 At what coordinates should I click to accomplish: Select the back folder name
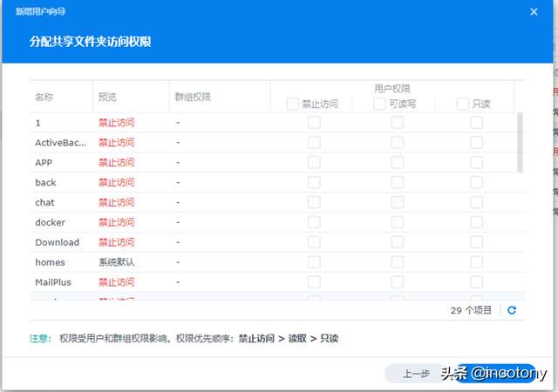click(x=45, y=182)
